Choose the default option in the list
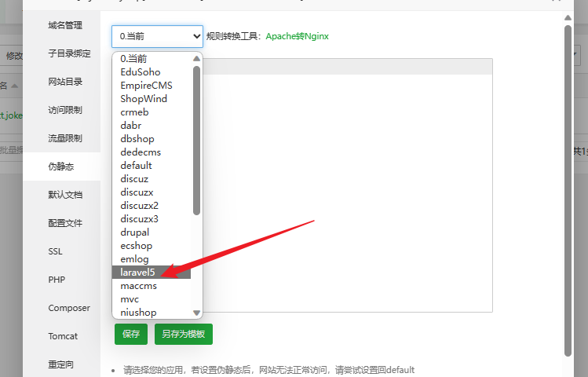The width and height of the screenshot is (588, 377). [137, 166]
